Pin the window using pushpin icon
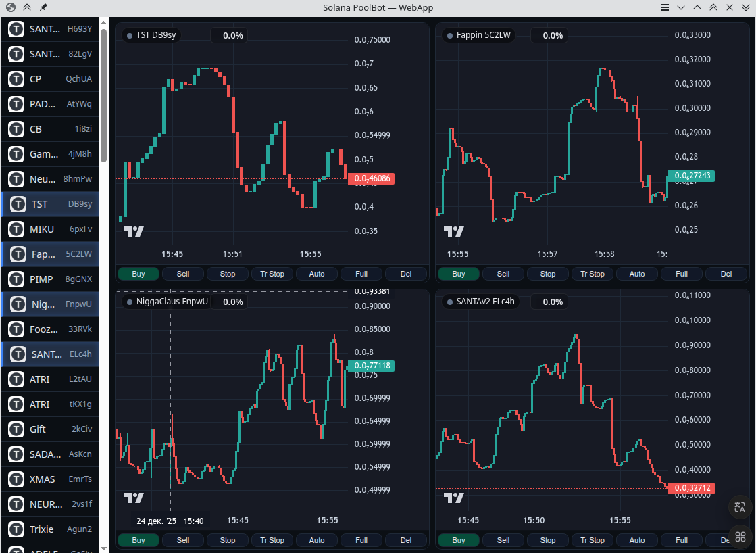Viewport: 756px width, 553px height. (x=43, y=7)
